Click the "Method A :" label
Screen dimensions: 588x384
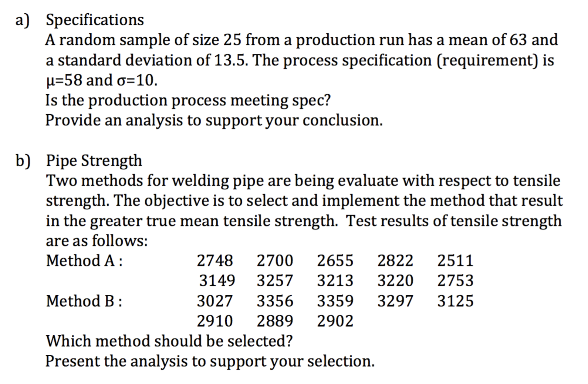[84, 261]
